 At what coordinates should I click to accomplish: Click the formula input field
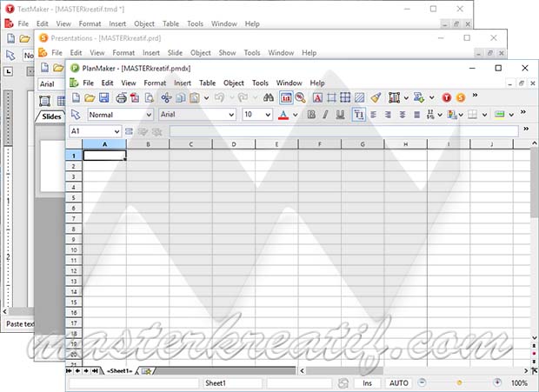pyautogui.click(x=344, y=131)
